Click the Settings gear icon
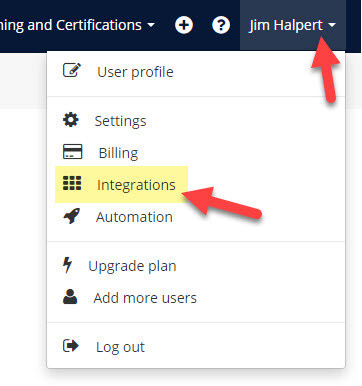The width and height of the screenshot is (362, 386). [71, 120]
